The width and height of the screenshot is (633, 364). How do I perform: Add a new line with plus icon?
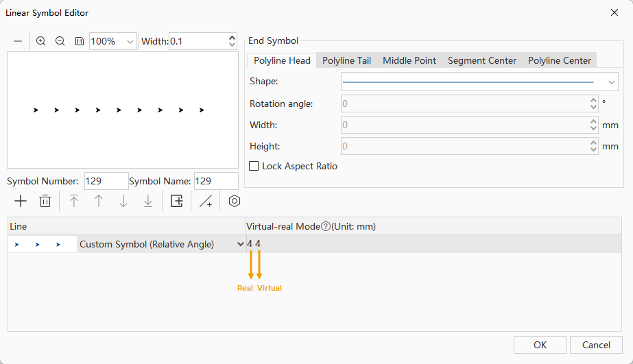tap(21, 201)
